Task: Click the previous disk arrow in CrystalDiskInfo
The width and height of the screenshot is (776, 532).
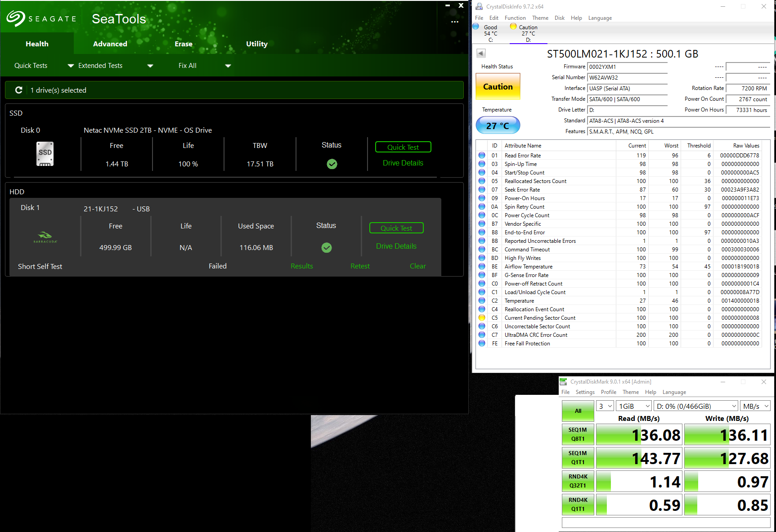Action: [x=481, y=53]
